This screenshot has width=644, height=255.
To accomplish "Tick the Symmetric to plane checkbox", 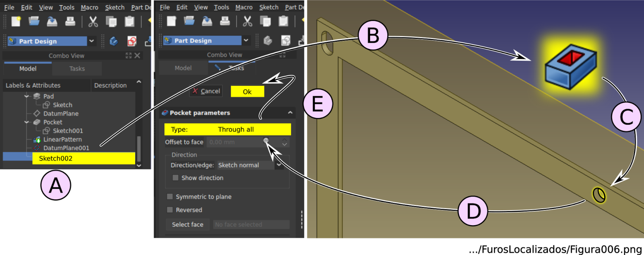I will coord(170,197).
